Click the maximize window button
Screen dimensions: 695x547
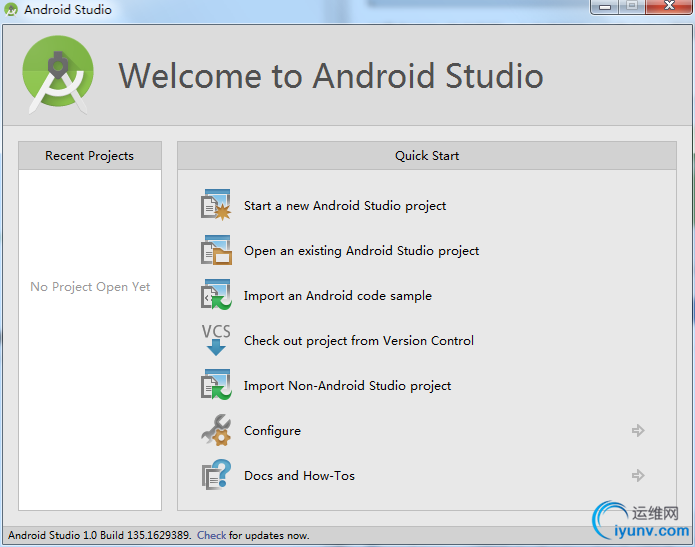coord(632,7)
